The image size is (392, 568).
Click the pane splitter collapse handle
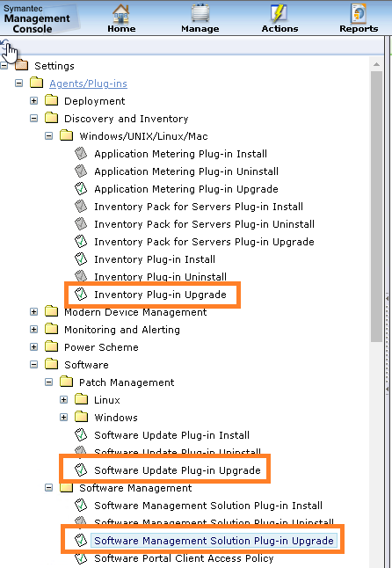(x=388, y=344)
